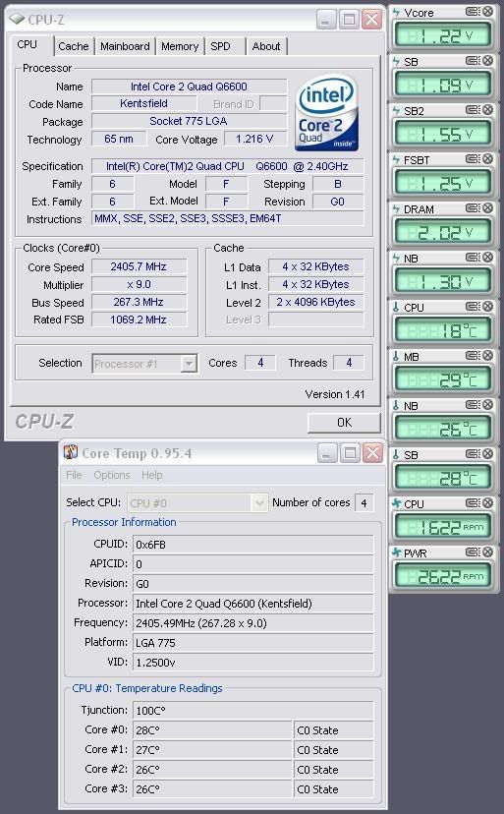This screenshot has height=814, width=504.
Task: Open settings icon on the Vcore gadget
Action: pos(473,12)
